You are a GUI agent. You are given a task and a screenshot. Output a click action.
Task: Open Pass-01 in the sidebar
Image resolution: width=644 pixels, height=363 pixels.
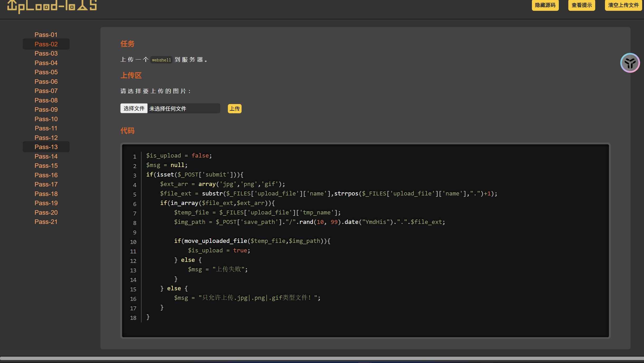coord(46,35)
